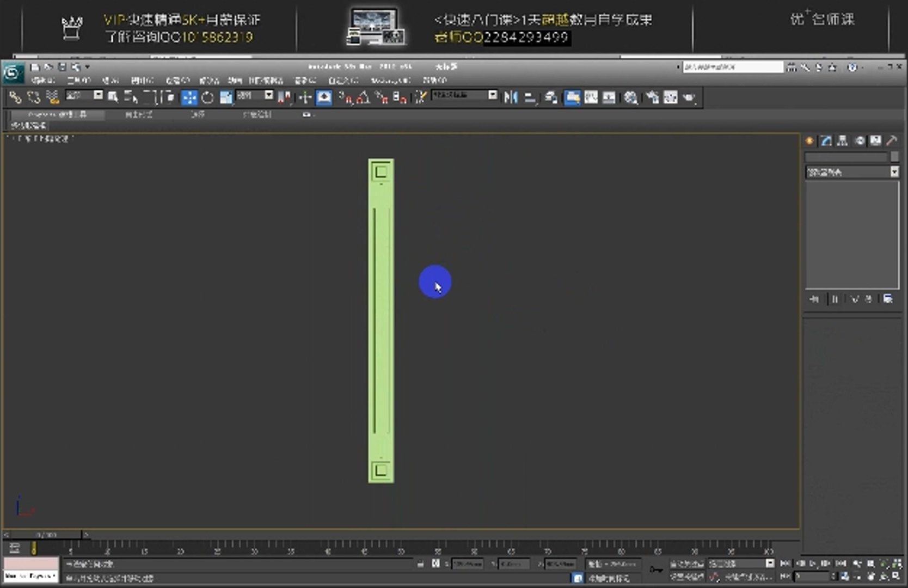Activate the Select and Move tool
The height and width of the screenshot is (588, 908).
point(189,97)
